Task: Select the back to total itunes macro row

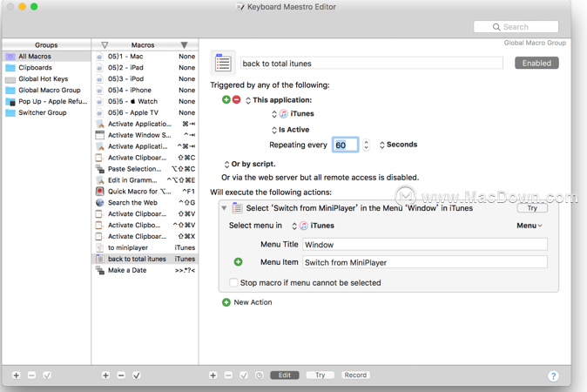Action: click(145, 259)
